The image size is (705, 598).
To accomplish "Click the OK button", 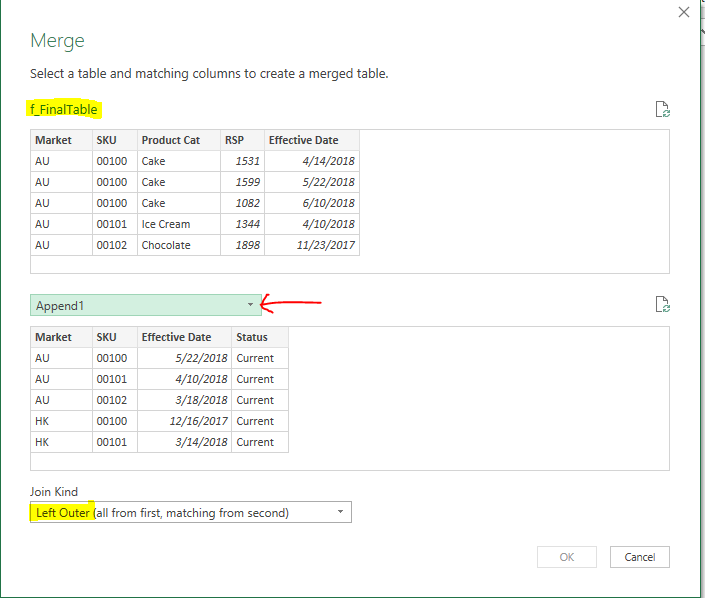I will [x=567, y=557].
